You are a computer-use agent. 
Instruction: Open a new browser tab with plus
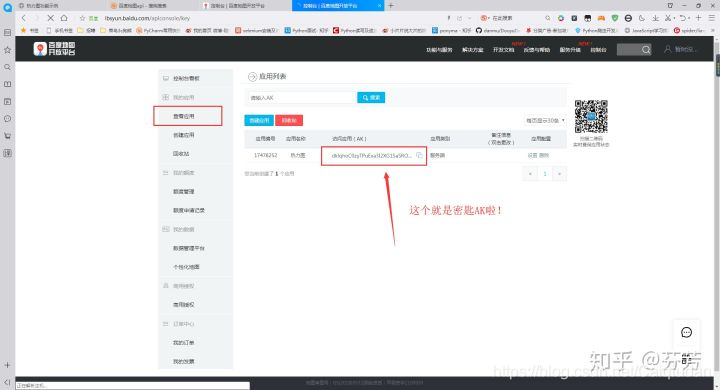coord(391,6)
